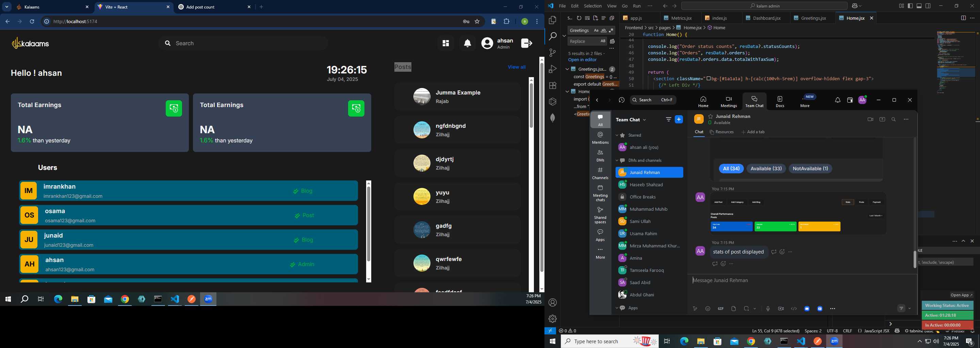Bookmark this page with the Chrome star icon
Image resolution: width=980 pixels, height=348 pixels.
pos(477,22)
